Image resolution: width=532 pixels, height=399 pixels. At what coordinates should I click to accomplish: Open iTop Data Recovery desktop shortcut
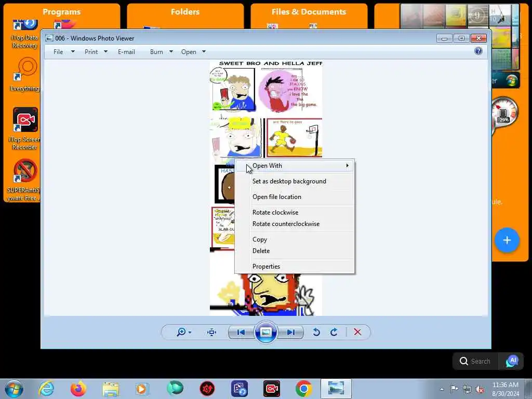pyautogui.click(x=25, y=34)
